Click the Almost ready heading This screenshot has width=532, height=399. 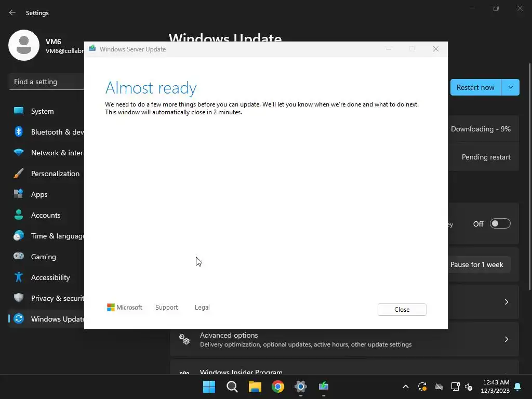tap(151, 88)
